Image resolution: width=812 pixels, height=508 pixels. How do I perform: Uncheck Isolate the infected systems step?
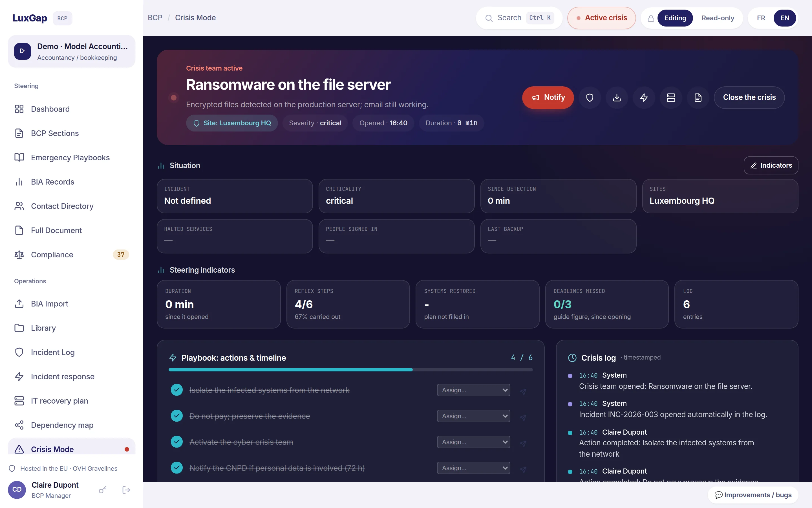click(176, 390)
